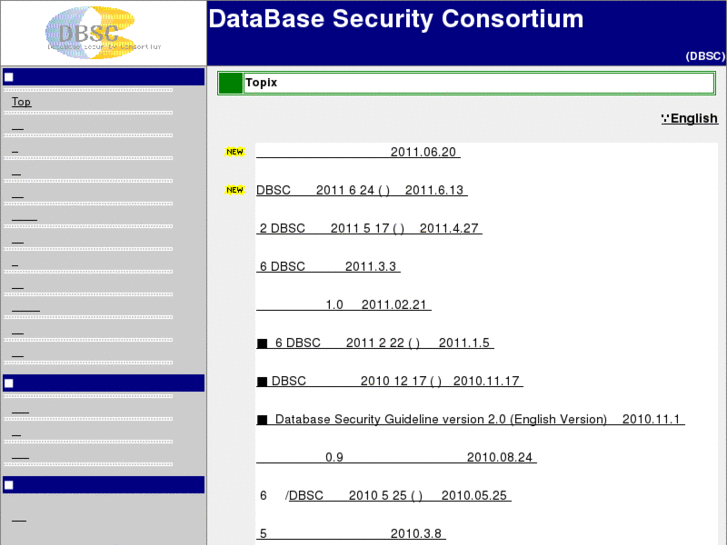Open the version 0.9 topic dated 2010.08.24
Image resolution: width=727 pixels, height=545 pixels.
tap(396, 457)
